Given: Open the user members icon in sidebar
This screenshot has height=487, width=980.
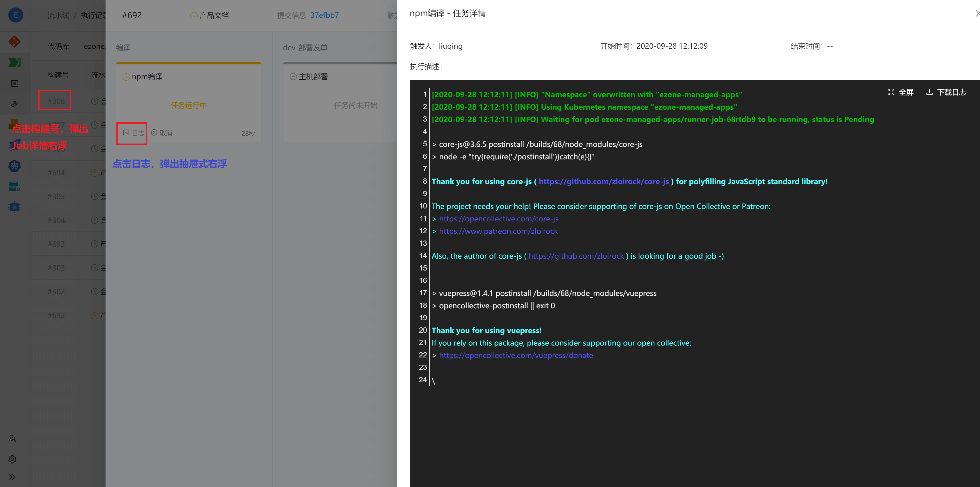Looking at the screenshot, I should click(x=12, y=439).
